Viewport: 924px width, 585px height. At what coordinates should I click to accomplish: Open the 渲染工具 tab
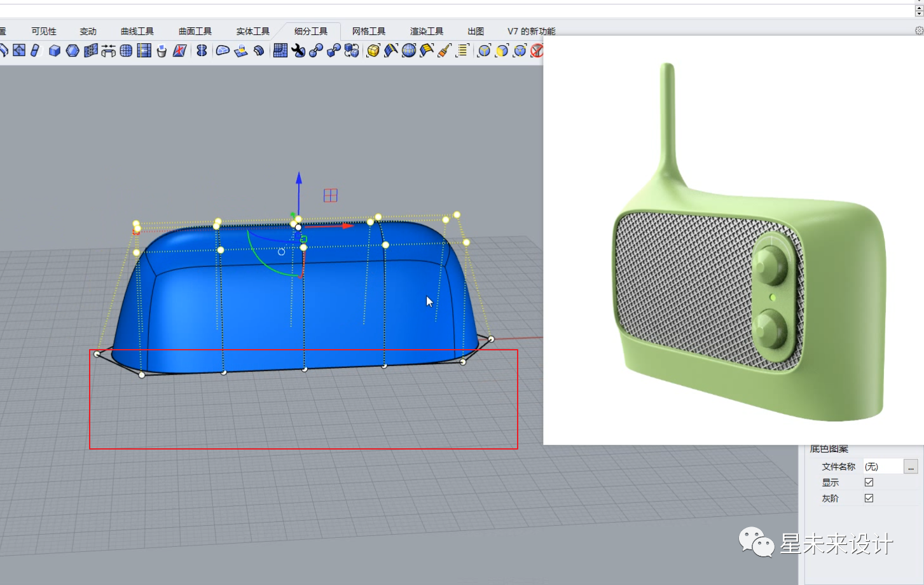(x=427, y=31)
